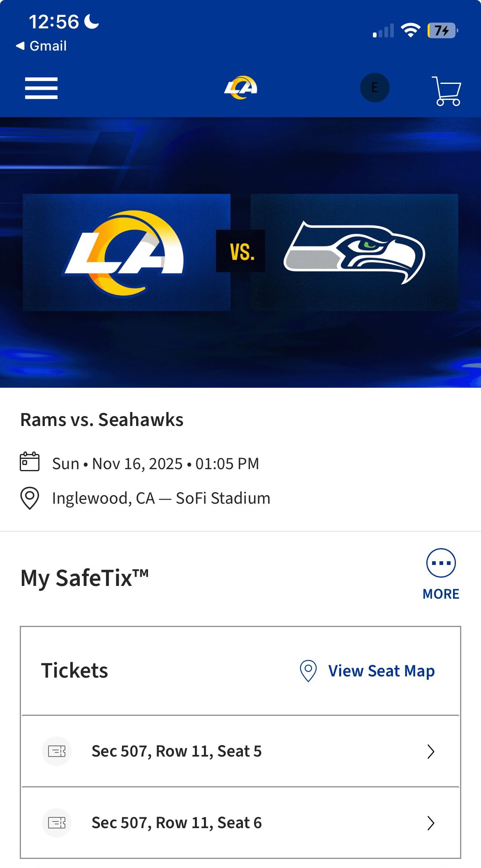Tap the LA Rams logo in the header

tap(240, 87)
